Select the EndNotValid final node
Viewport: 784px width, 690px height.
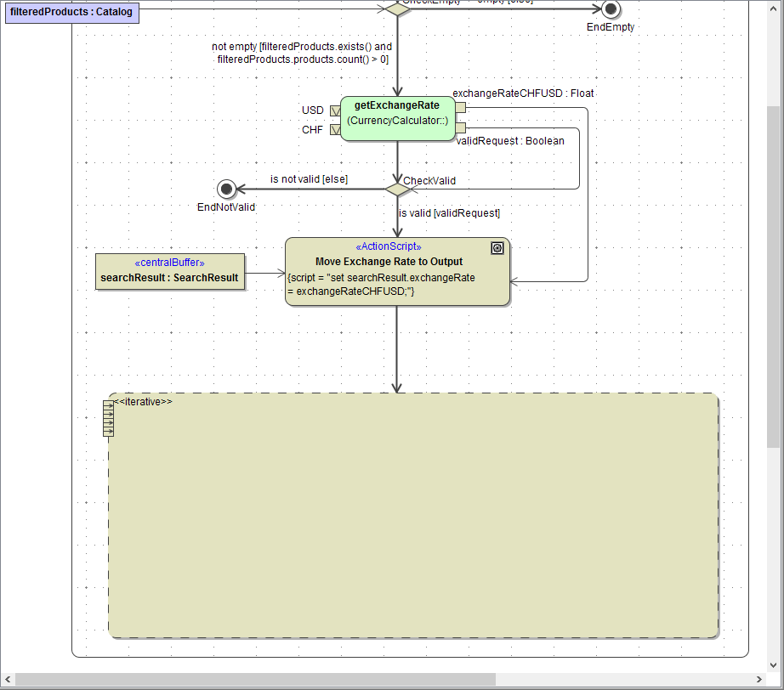226,189
